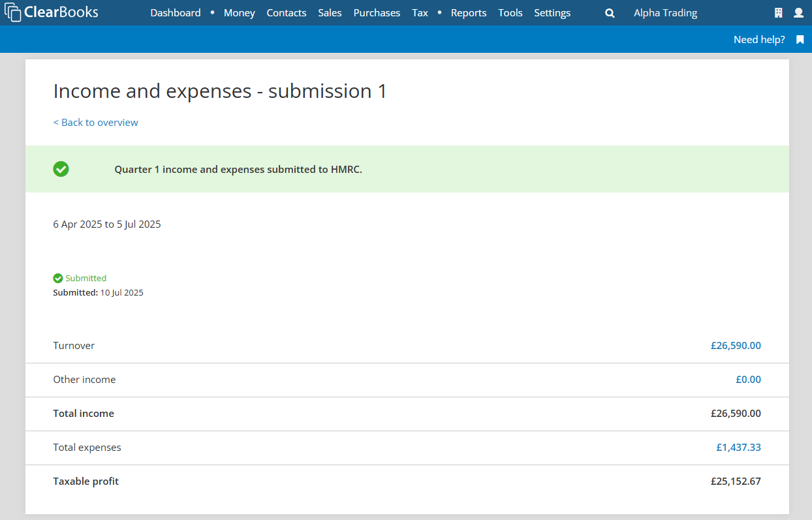Click the small green Submitted status icon
Viewport: 812px width, 520px height.
tap(58, 279)
